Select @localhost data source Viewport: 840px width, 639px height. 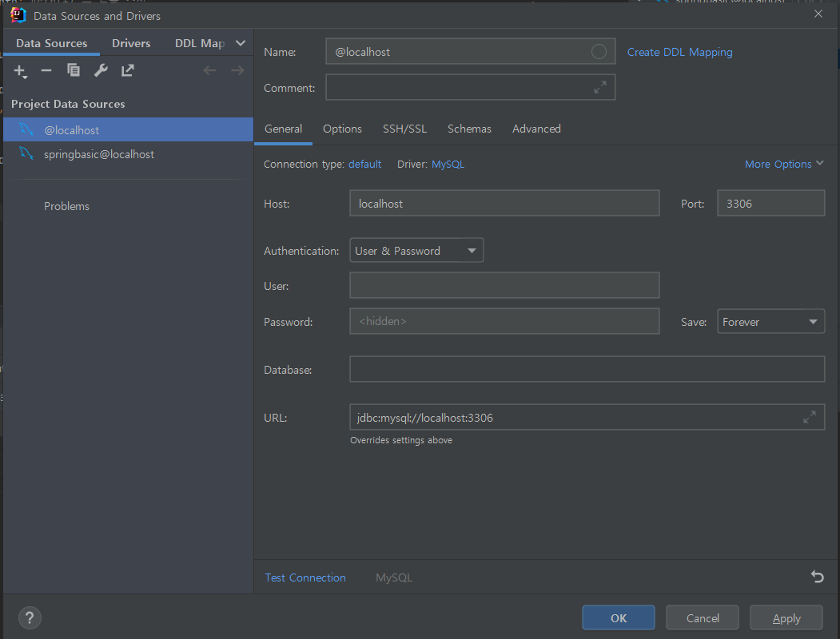[x=128, y=129]
